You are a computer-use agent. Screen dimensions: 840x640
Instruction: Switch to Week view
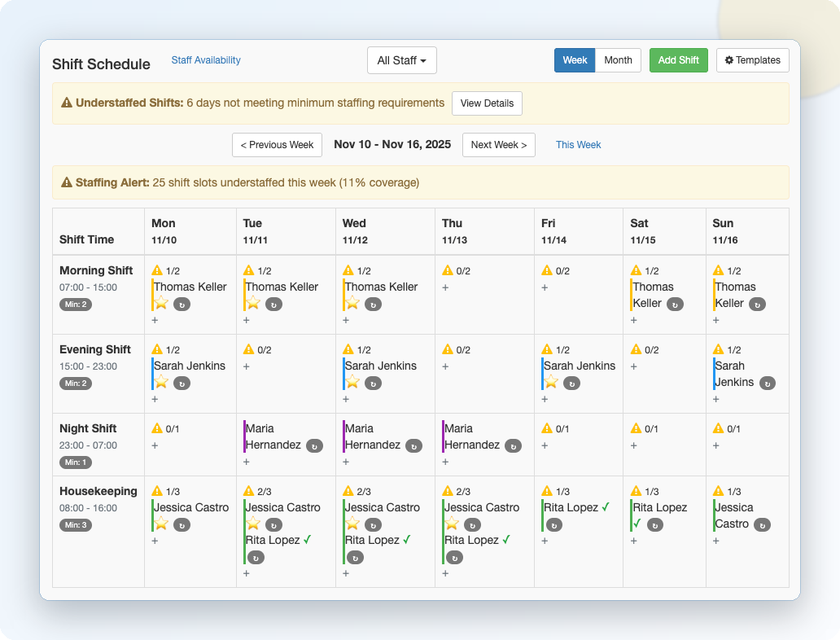[x=575, y=60]
